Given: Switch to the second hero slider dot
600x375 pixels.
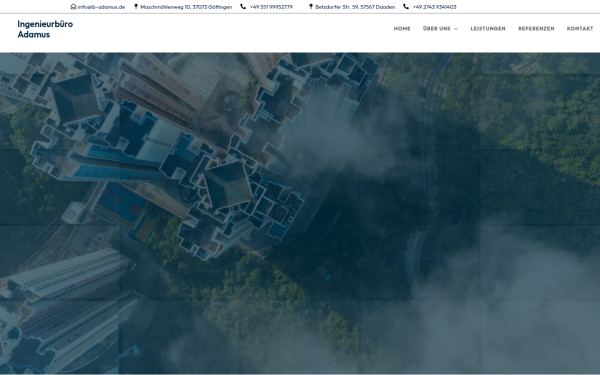Looking at the screenshot, I should 305,363.
